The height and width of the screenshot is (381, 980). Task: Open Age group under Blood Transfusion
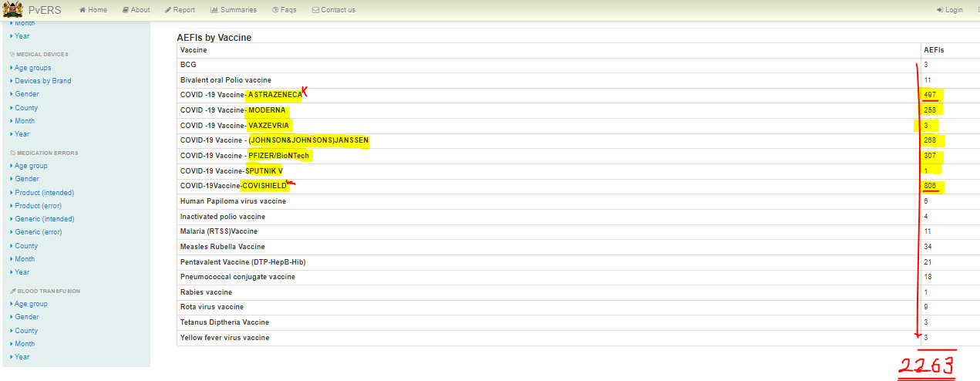click(x=31, y=304)
